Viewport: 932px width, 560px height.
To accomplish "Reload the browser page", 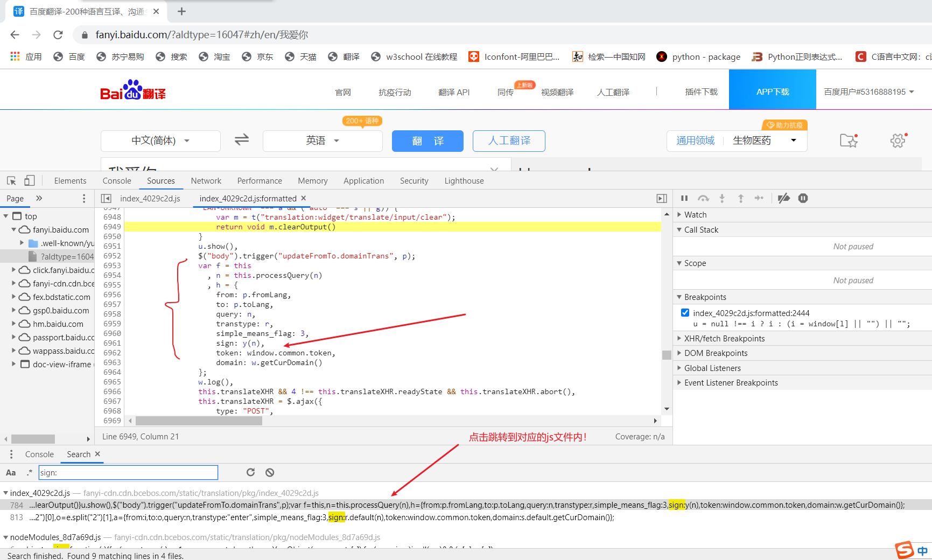I will coord(58,35).
